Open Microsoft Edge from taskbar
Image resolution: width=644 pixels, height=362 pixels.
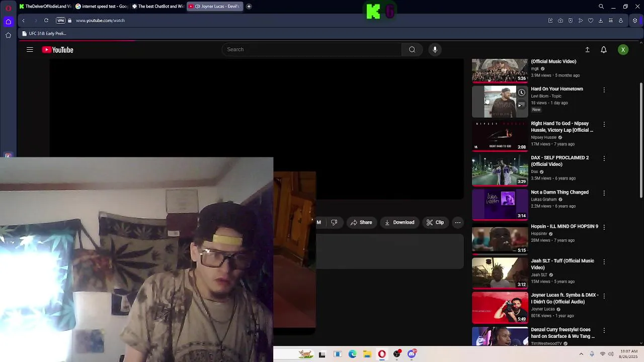(352, 354)
